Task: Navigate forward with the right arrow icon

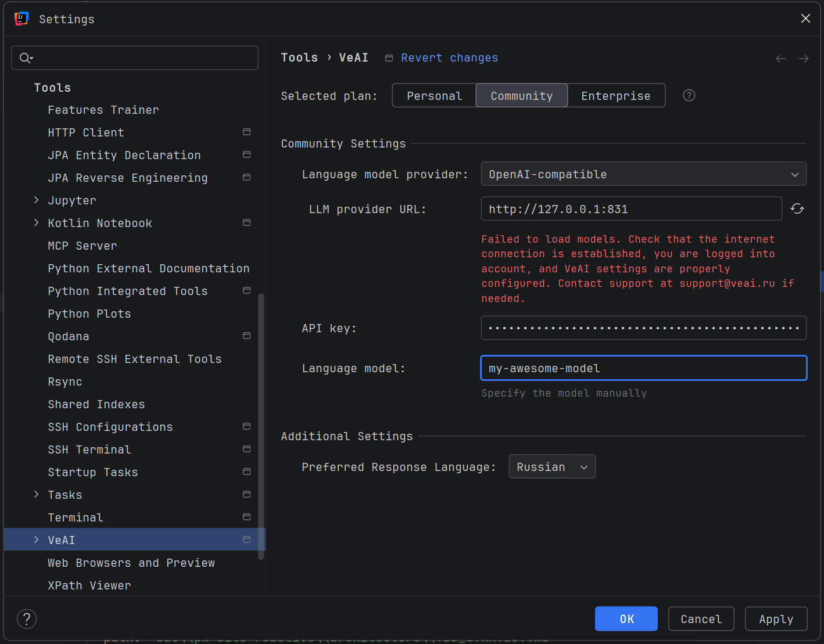Action: 803,59
